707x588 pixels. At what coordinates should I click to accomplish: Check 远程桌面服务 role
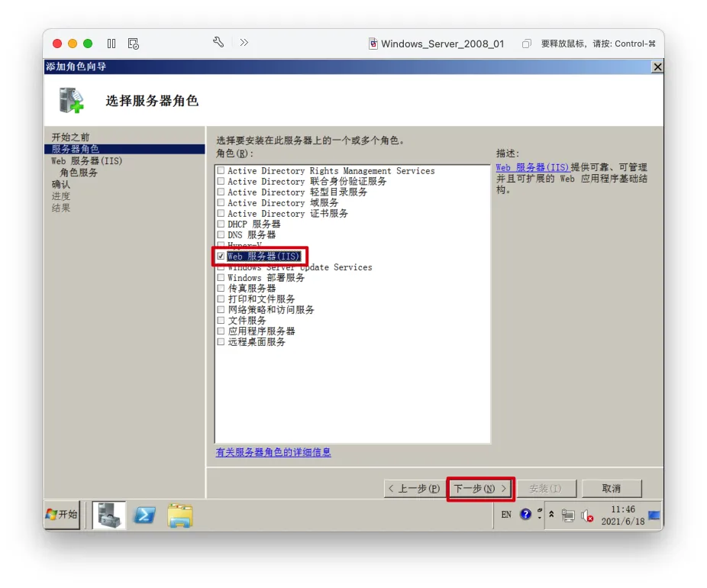tap(221, 341)
